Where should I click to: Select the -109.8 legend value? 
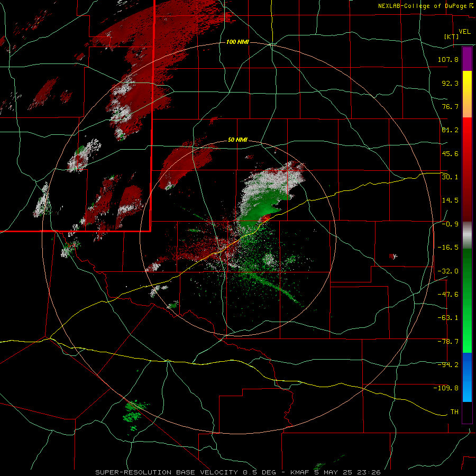point(446,388)
